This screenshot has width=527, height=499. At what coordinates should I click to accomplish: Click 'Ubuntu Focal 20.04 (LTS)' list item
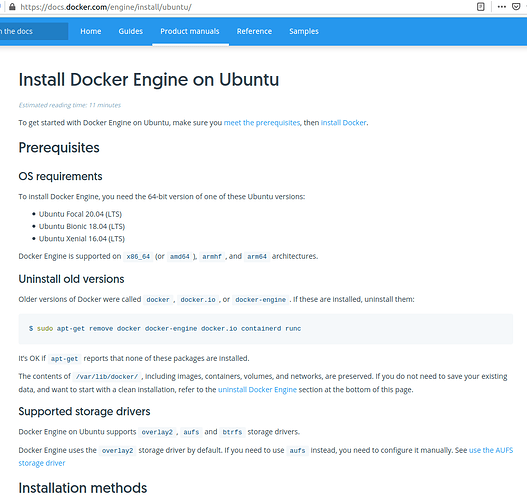pyautogui.click(x=80, y=214)
